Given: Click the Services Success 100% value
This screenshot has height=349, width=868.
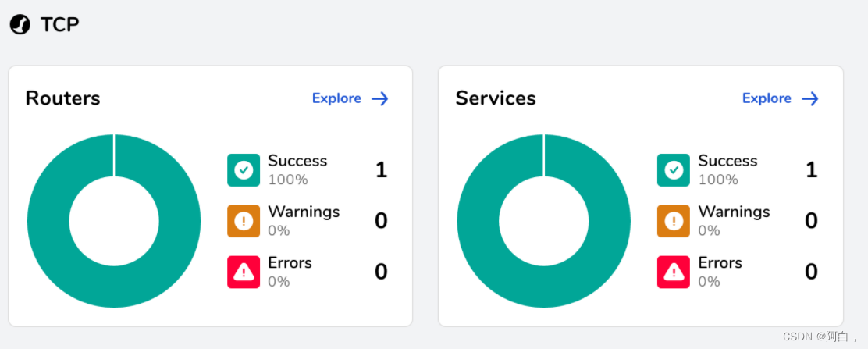Looking at the screenshot, I should (718, 180).
